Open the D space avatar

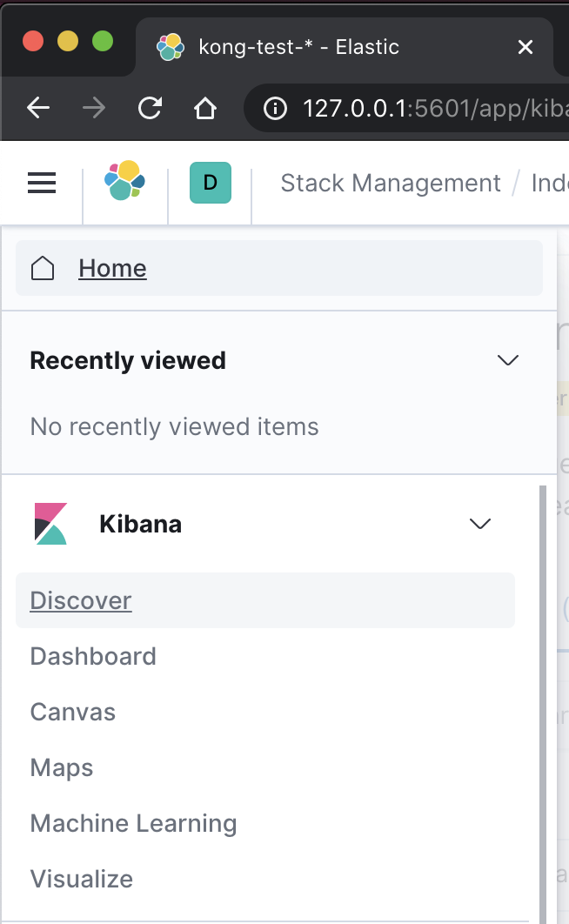click(x=210, y=183)
